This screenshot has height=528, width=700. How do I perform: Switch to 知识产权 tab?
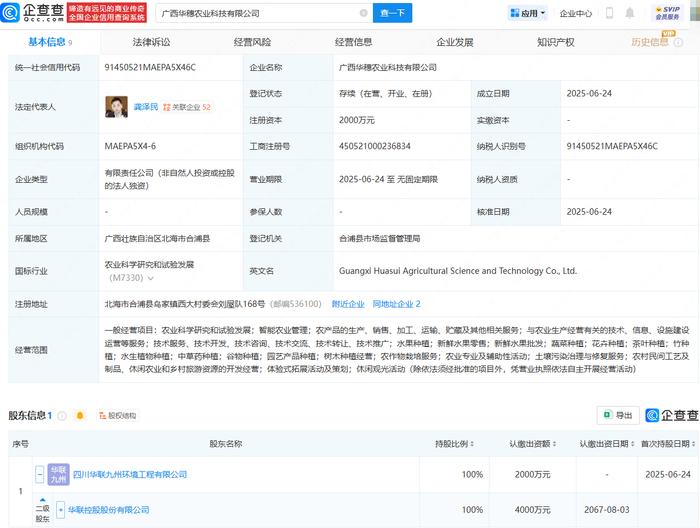[x=555, y=42]
